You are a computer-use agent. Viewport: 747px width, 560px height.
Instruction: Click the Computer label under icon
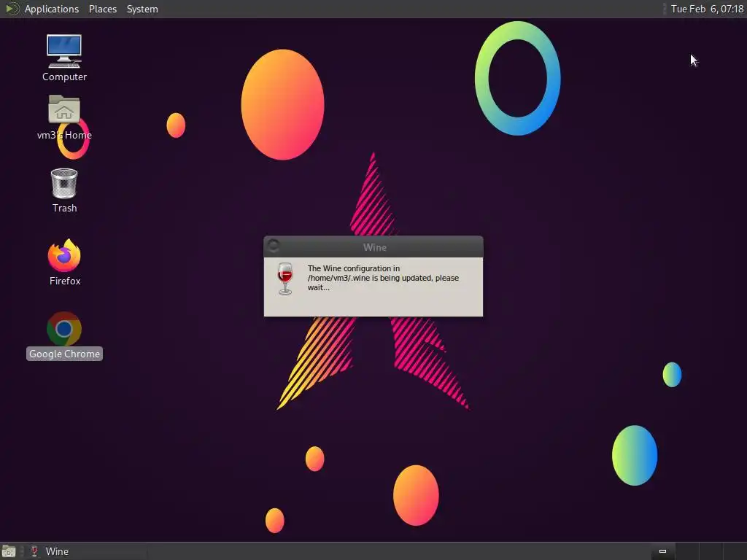tap(64, 77)
